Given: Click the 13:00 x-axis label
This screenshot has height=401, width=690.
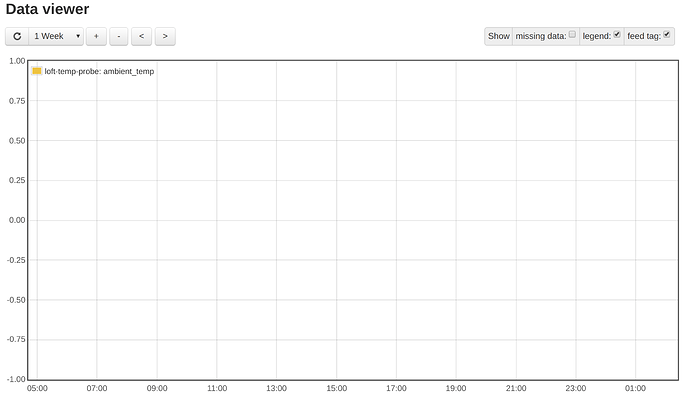Looking at the screenshot, I should (276, 388).
